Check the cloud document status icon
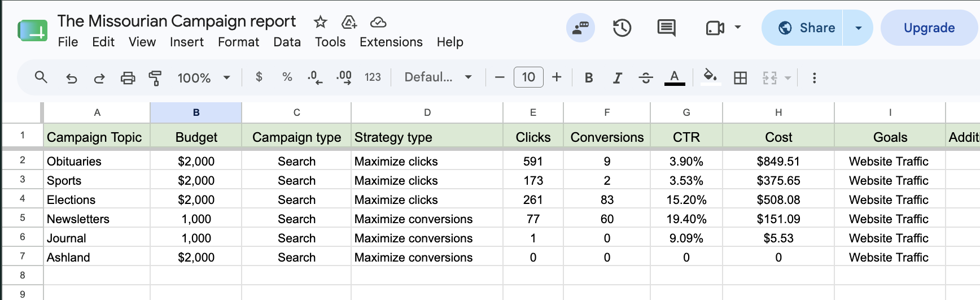This screenshot has height=300, width=980. pos(378,22)
